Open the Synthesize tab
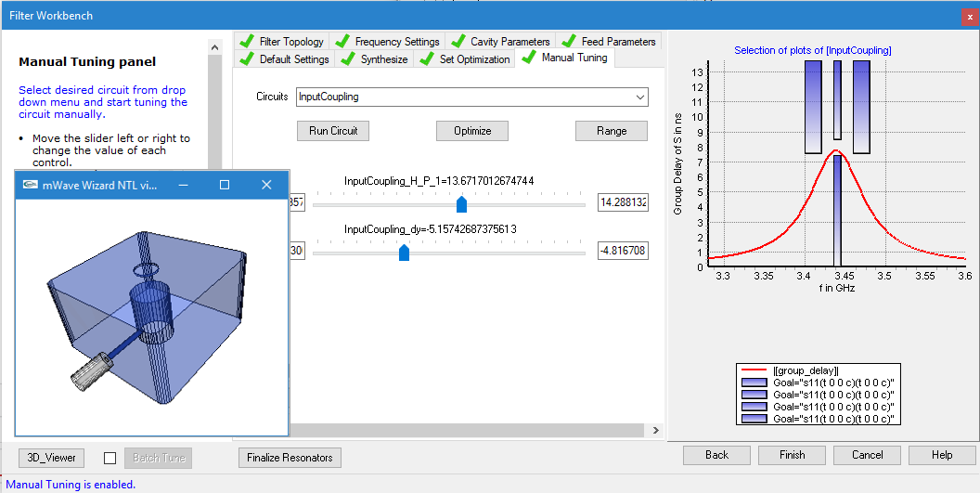This screenshot has width=980, height=493. coord(374,58)
